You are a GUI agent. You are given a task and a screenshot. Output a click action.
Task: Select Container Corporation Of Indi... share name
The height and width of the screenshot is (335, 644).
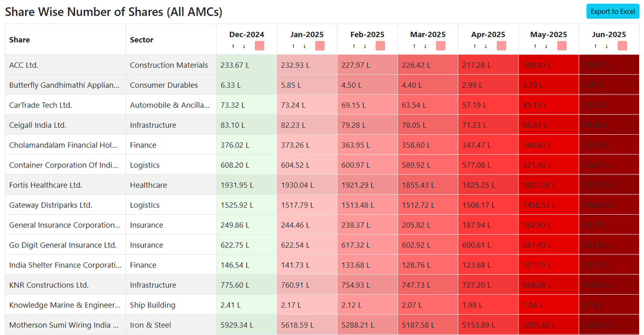(x=63, y=165)
